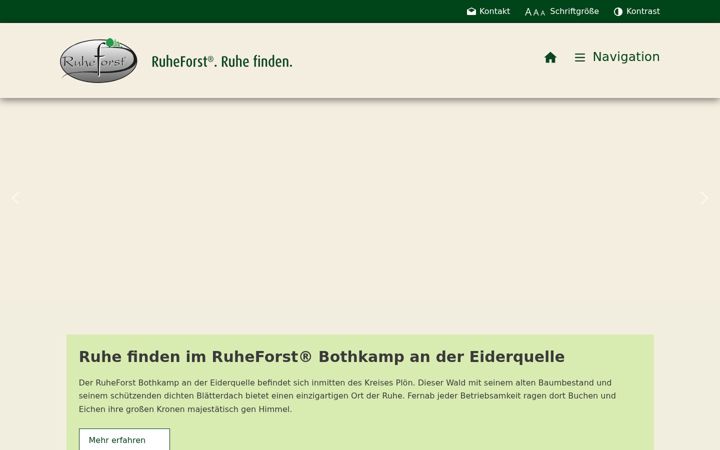Go to the home page via the house icon
This screenshot has width=720, height=450.
click(550, 57)
